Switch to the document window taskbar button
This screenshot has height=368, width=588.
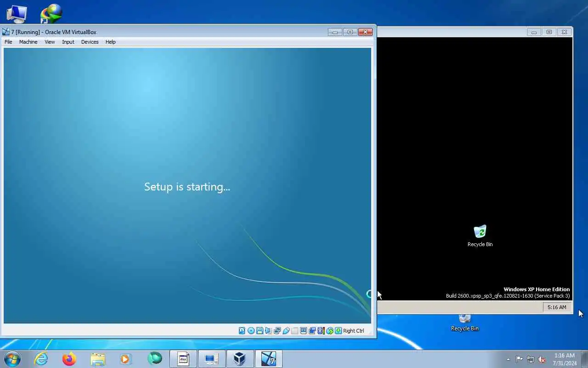(183, 359)
